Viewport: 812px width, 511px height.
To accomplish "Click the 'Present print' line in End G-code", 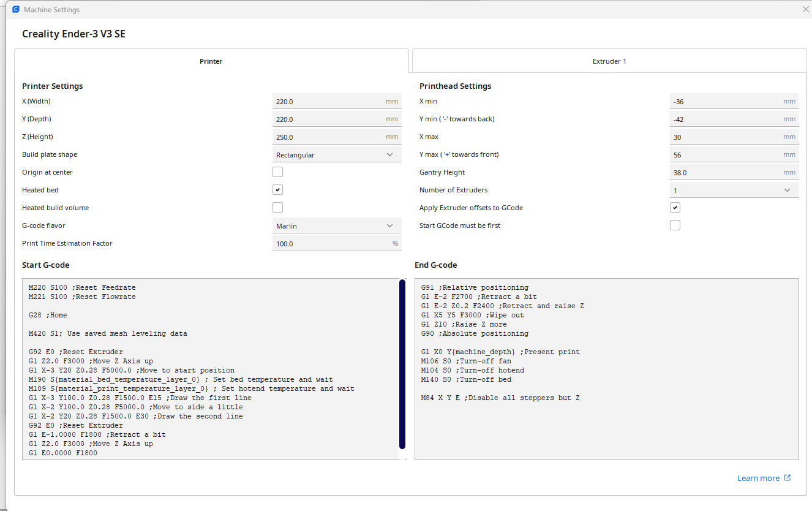I will point(500,352).
